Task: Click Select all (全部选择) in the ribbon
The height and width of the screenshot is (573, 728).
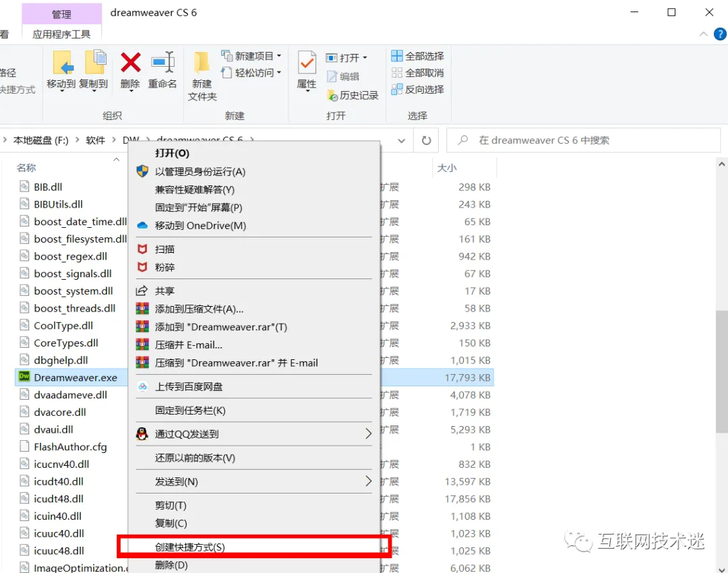Action: 417,56
